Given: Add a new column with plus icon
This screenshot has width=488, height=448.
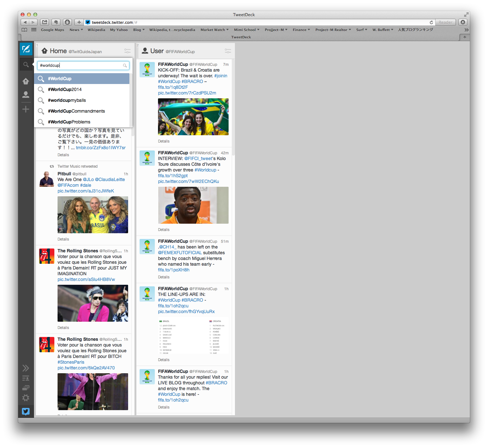Looking at the screenshot, I should [x=26, y=109].
